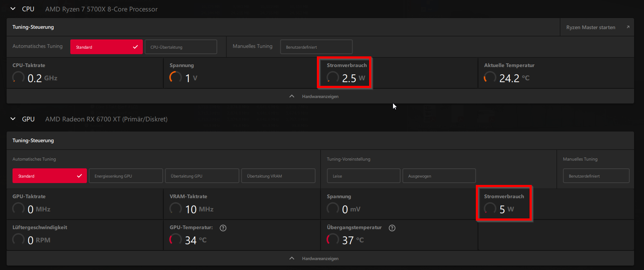Viewport: 644px width, 270px height.
Task: Enable Übertaktung GPU preset
Action: point(202,176)
